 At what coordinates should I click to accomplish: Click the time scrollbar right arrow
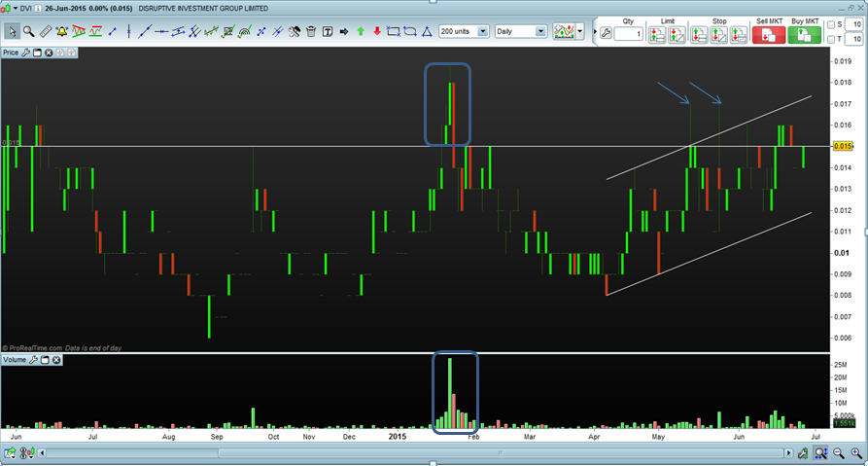[789, 453]
